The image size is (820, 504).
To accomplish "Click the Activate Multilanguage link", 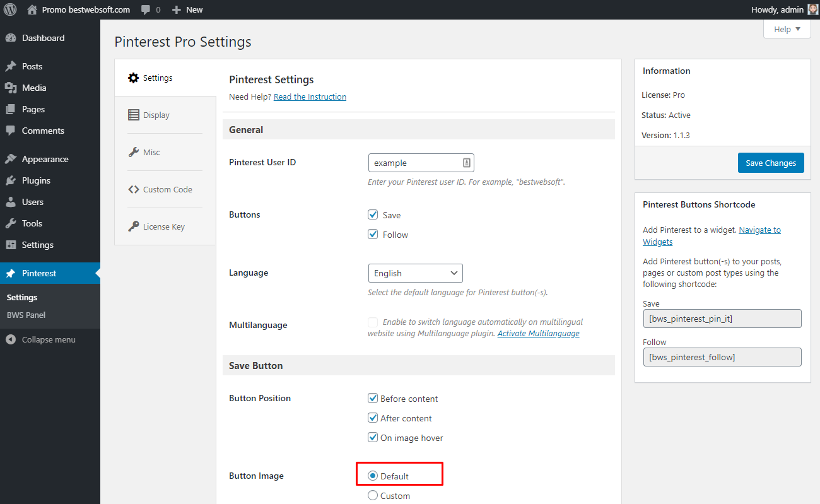I will (x=538, y=333).
